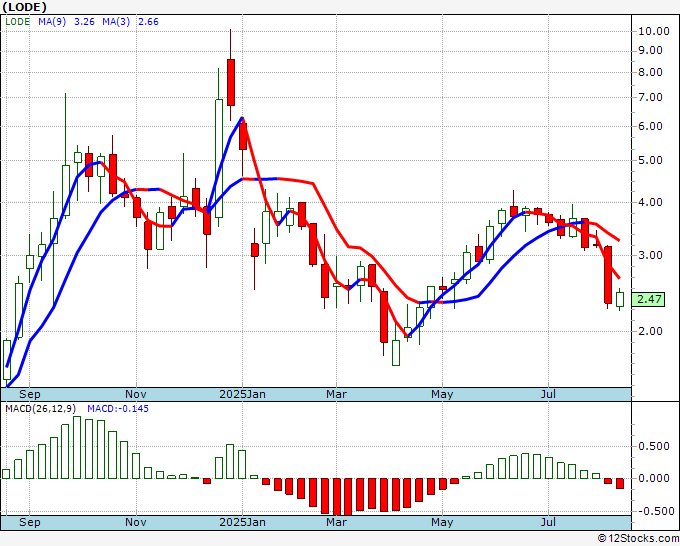Click the 12Stocks.com copyright text

(x=638, y=538)
